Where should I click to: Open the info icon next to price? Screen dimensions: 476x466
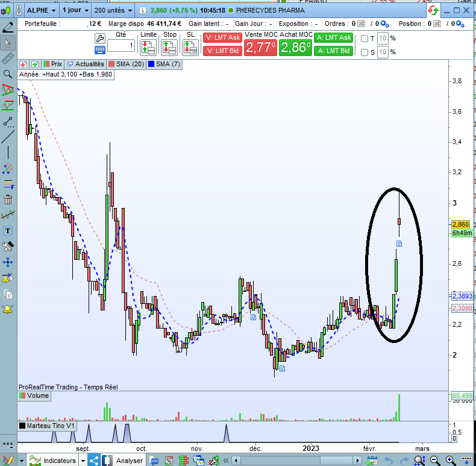tap(142, 10)
